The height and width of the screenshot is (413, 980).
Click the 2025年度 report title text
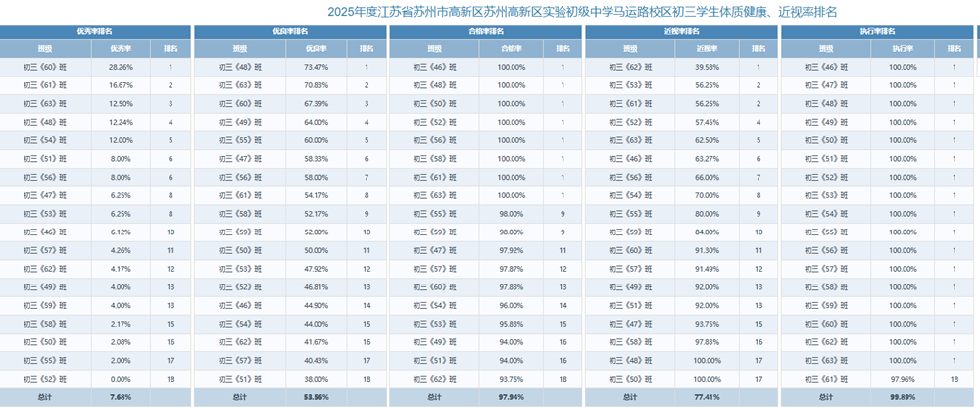(582, 12)
